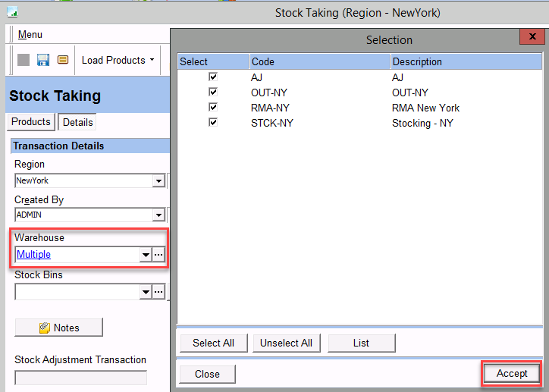Uncheck the OUT-NY warehouse checkbox
The image size is (549, 392).
pyautogui.click(x=213, y=92)
